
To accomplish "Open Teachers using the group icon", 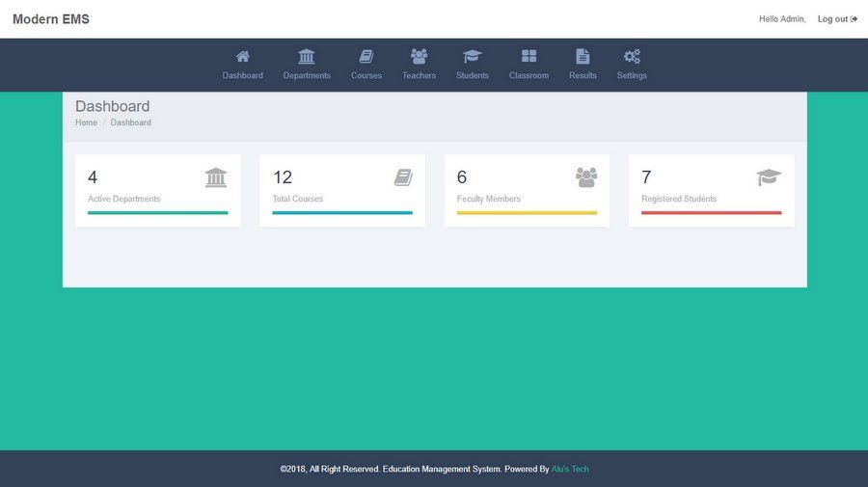I will click(419, 57).
